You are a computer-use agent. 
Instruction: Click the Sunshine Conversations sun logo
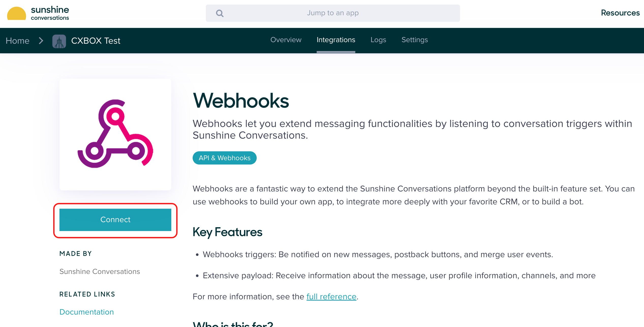(x=17, y=13)
